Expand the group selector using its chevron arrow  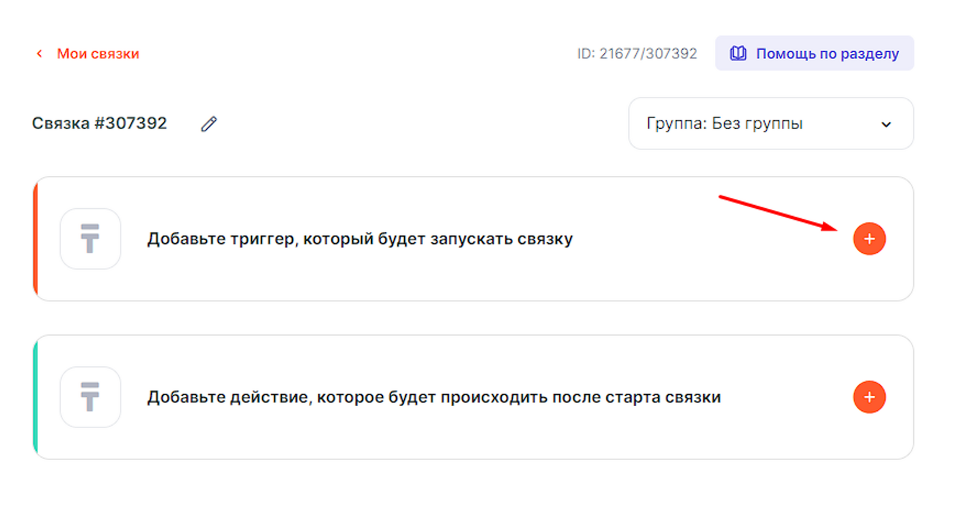(886, 124)
